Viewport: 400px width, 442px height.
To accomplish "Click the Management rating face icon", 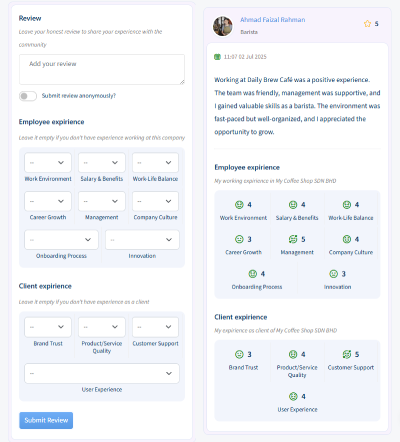I will (x=293, y=239).
